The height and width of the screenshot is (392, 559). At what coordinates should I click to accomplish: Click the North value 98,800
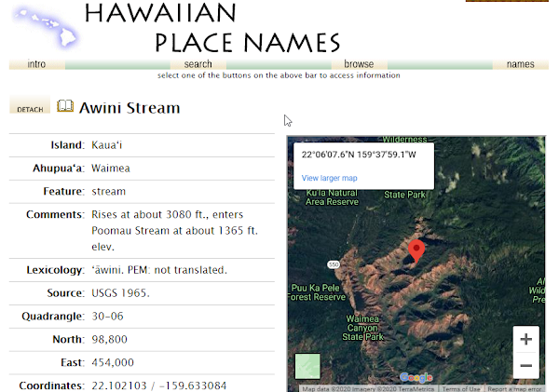(109, 339)
